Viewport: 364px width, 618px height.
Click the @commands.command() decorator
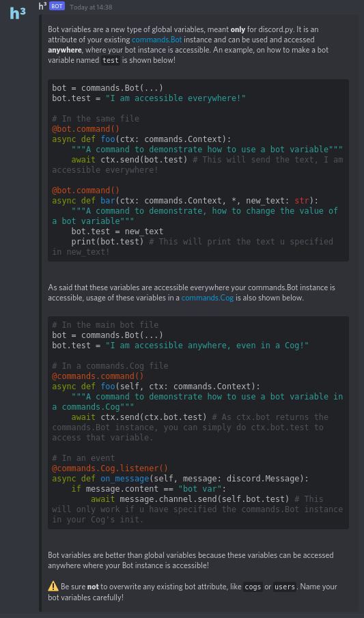(98, 376)
